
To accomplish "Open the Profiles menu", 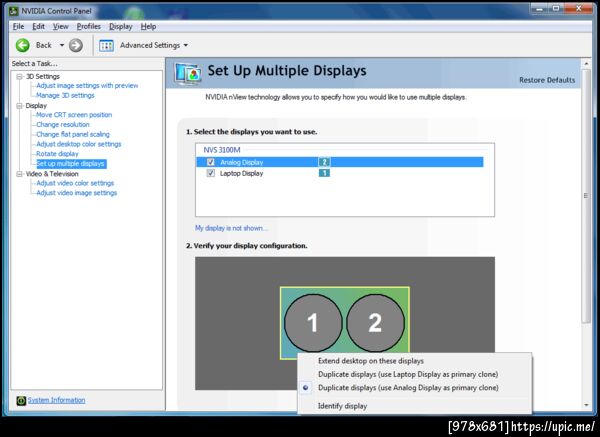I will click(89, 26).
